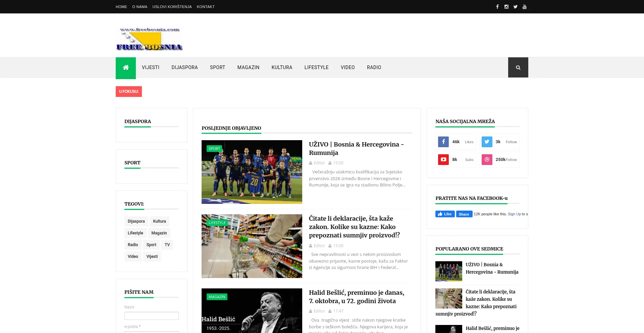This screenshot has width=644, height=333.
Task: Go to the RADIO section
Action: coord(374,67)
